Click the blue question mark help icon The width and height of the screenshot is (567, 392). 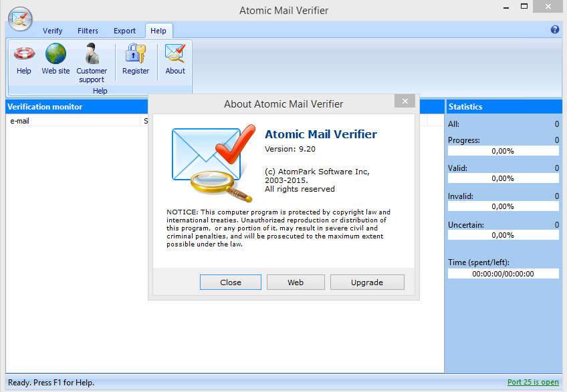[x=555, y=29]
